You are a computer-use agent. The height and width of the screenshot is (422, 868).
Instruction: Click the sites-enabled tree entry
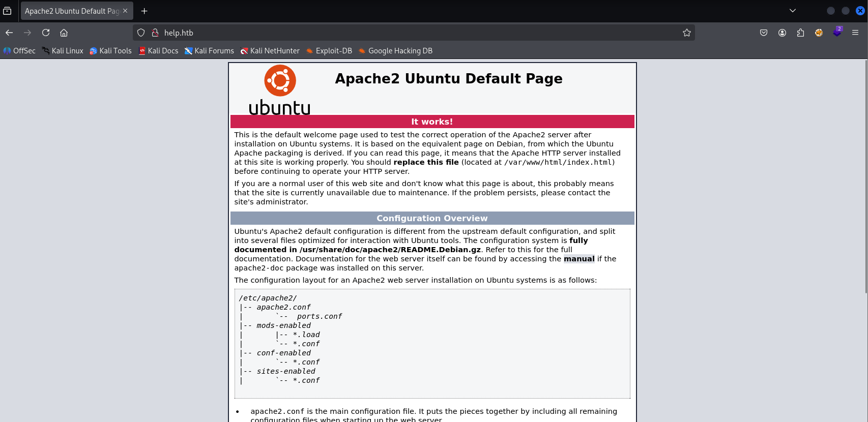tap(286, 371)
